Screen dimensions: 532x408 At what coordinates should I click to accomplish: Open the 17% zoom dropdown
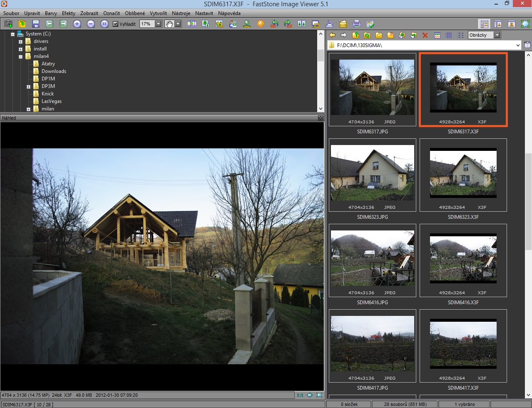pyautogui.click(x=158, y=24)
